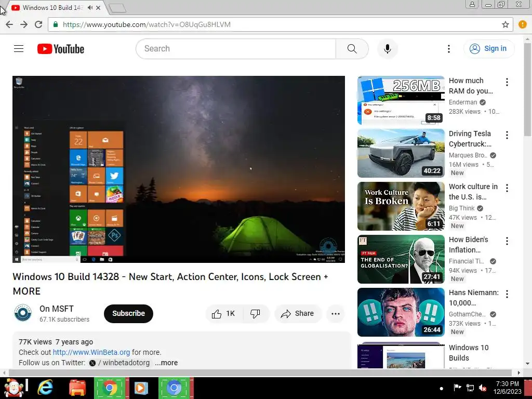Launch Internet Explorer from taskbar
Viewport: 532px width, 399px height.
[45, 388]
